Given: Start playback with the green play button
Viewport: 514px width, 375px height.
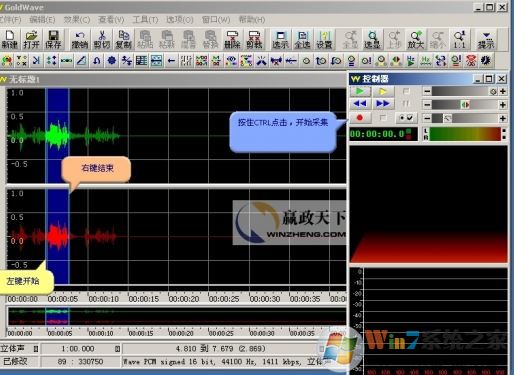Looking at the screenshot, I should (360, 91).
